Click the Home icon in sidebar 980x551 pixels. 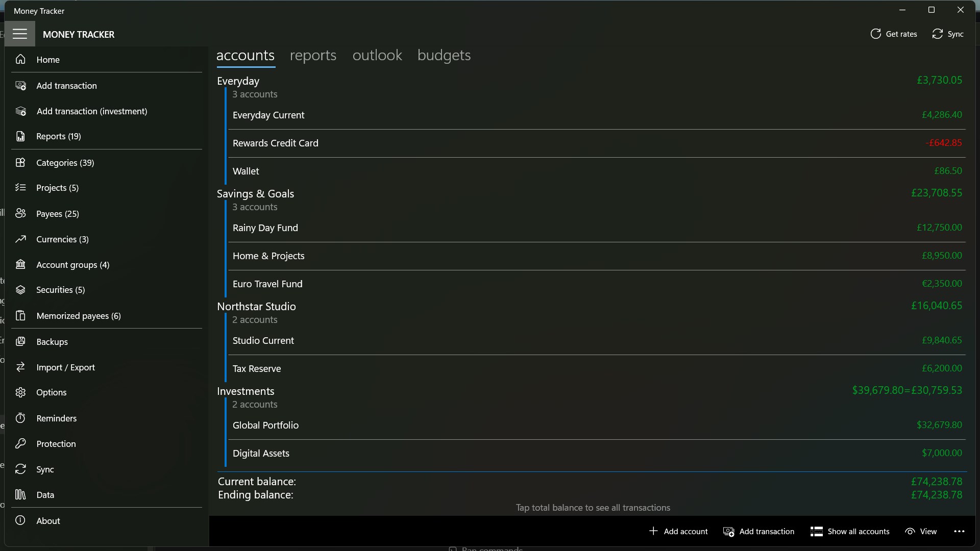[x=20, y=59]
